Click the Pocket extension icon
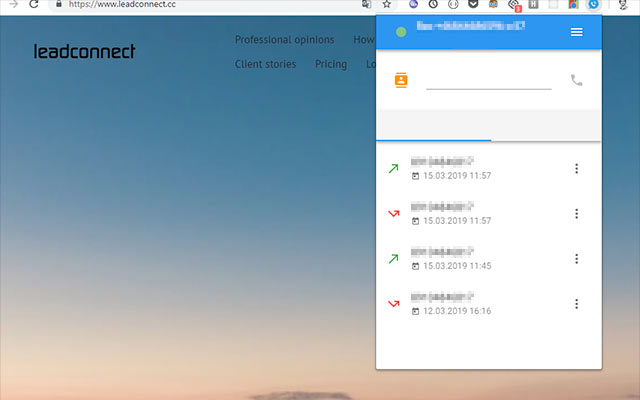This screenshot has width=640, height=400. [x=473, y=4]
